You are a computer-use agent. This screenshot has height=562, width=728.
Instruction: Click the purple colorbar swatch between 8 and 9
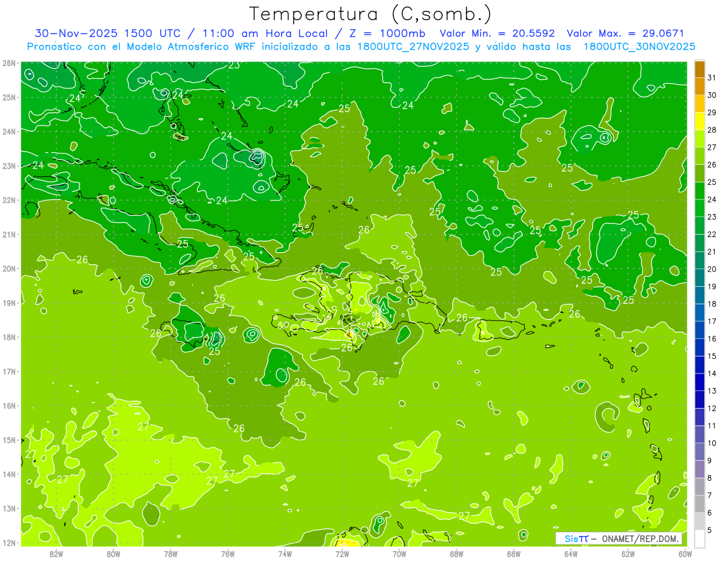(699, 469)
